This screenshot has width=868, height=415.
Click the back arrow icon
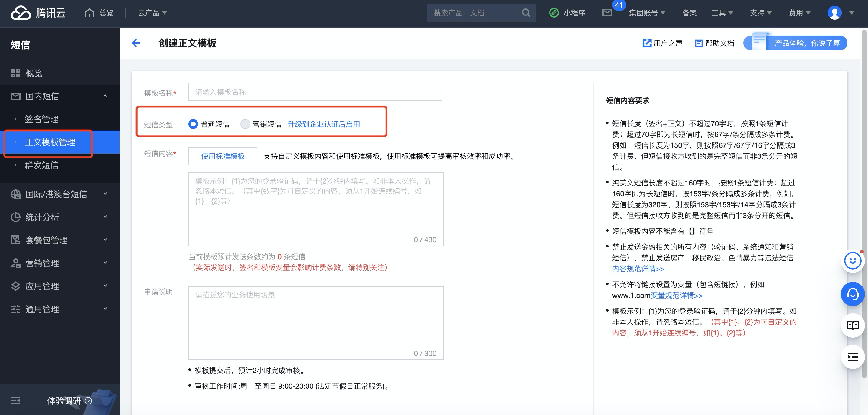[136, 43]
